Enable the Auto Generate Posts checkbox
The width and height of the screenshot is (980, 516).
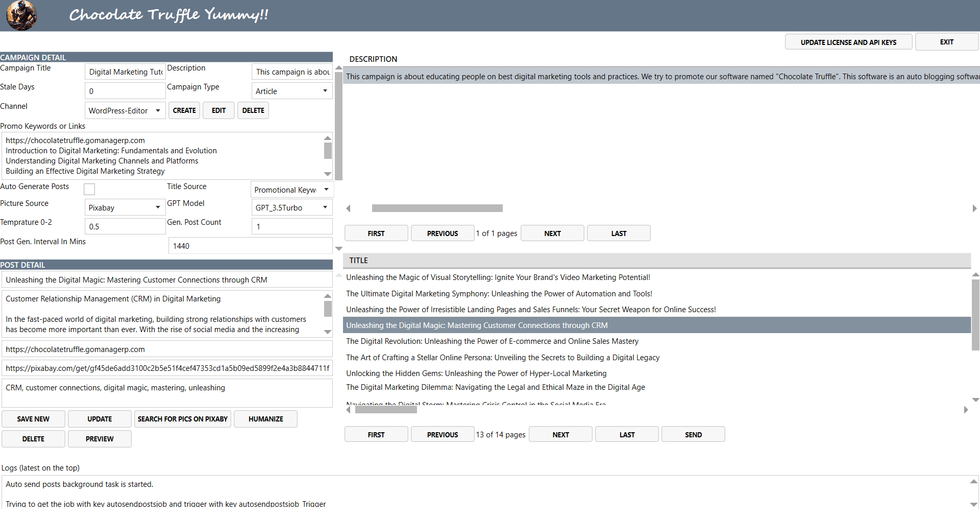pyautogui.click(x=89, y=190)
